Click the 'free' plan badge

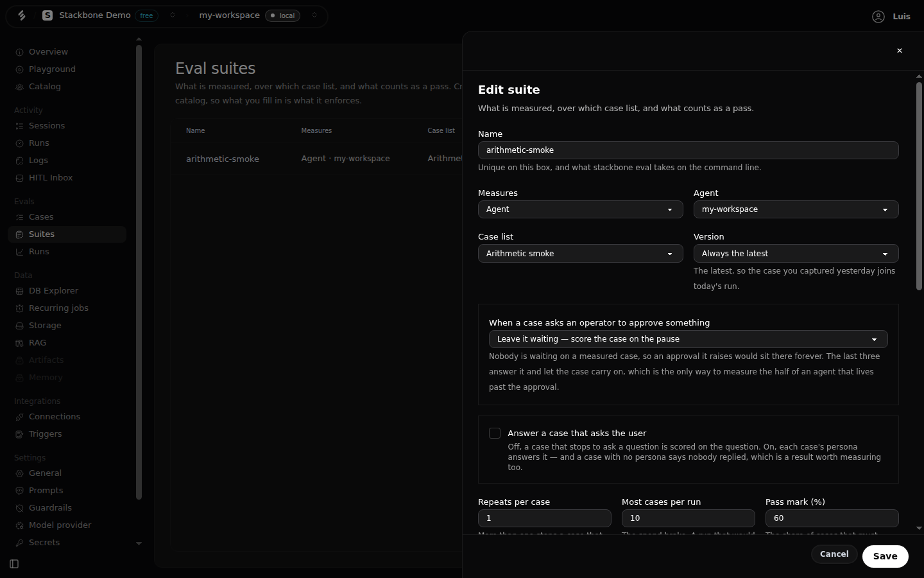(147, 15)
